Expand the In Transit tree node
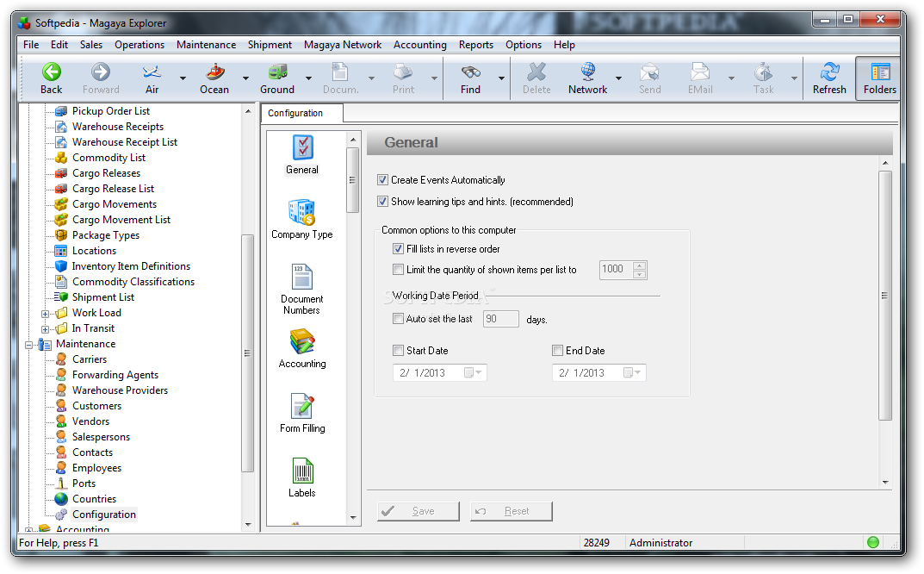This screenshot has width=924, height=574. point(46,329)
